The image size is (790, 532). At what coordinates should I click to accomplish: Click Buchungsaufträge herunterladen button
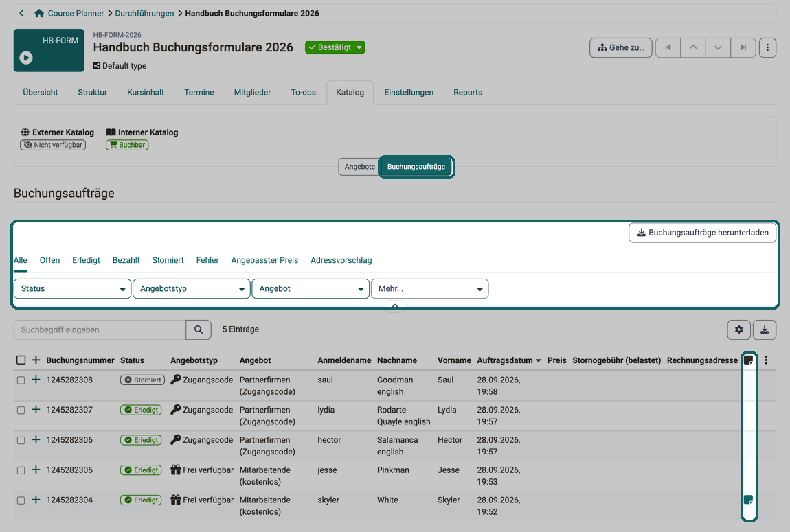[x=702, y=233]
